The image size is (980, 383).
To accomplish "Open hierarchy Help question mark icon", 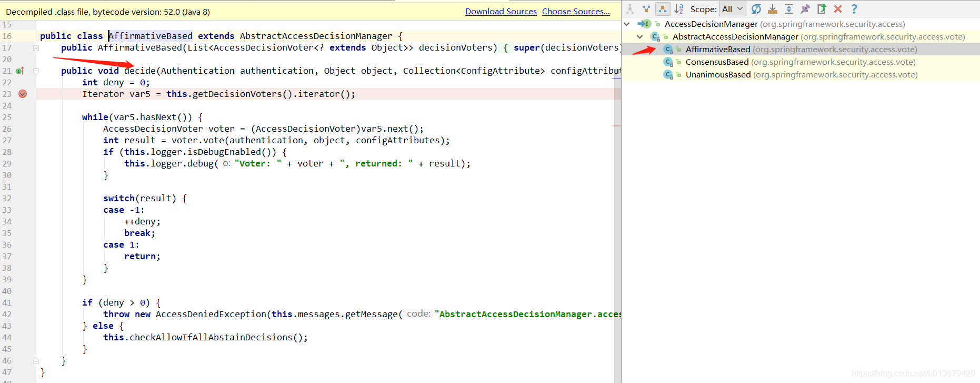I will (854, 9).
